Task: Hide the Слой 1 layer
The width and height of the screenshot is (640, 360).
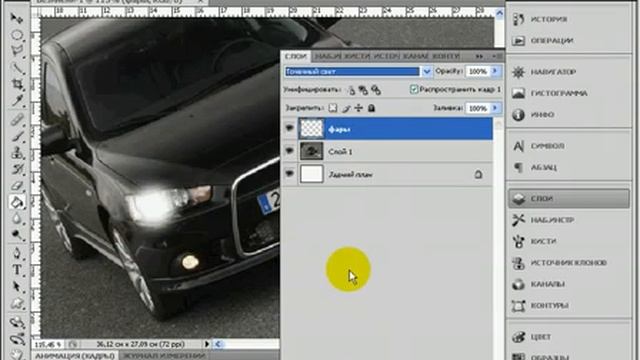Action: click(x=289, y=151)
